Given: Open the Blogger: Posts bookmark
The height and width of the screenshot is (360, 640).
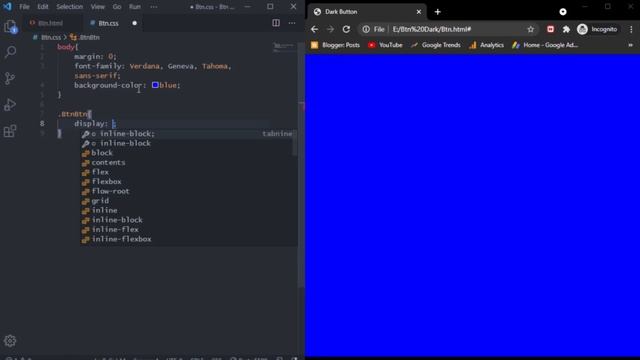Looking at the screenshot, I should click(335, 45).
